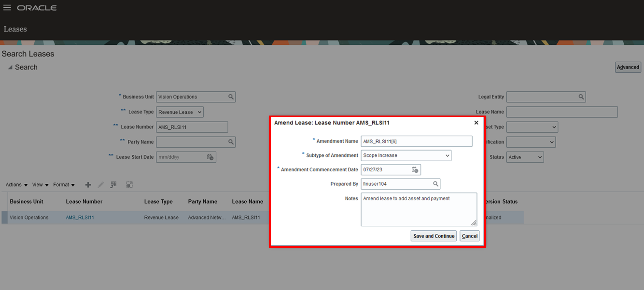Screen dimensions: 644x290
Task: Click the Cancel button in dialog
Action: (x=469, y=236)
